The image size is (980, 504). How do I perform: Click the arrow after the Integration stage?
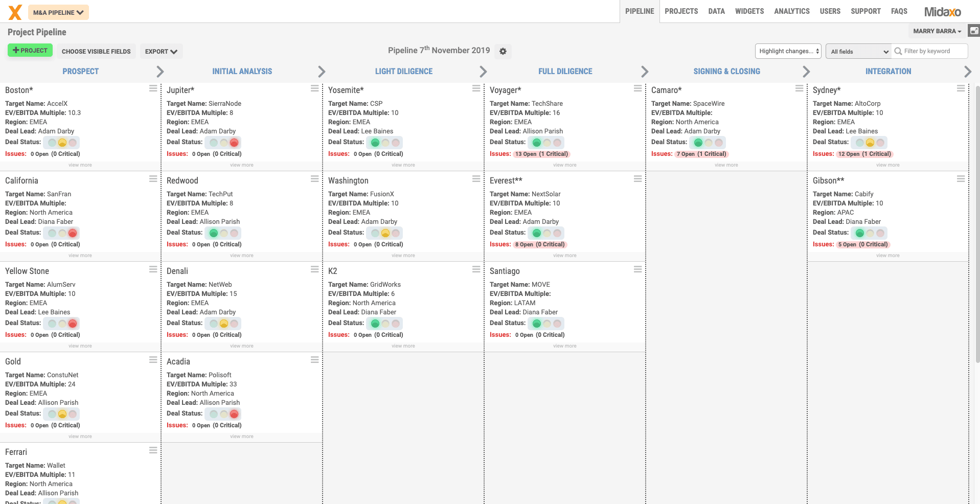pos(968,72)
